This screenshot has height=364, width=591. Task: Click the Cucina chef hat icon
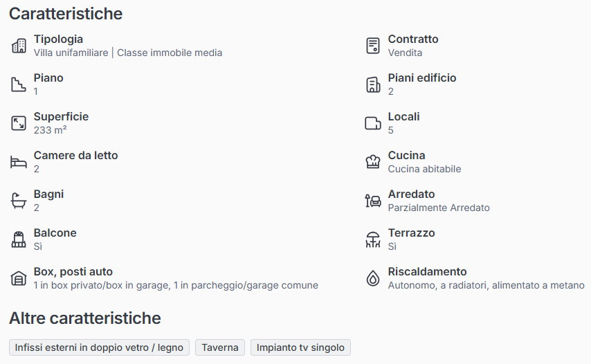[x=373, y=162]
